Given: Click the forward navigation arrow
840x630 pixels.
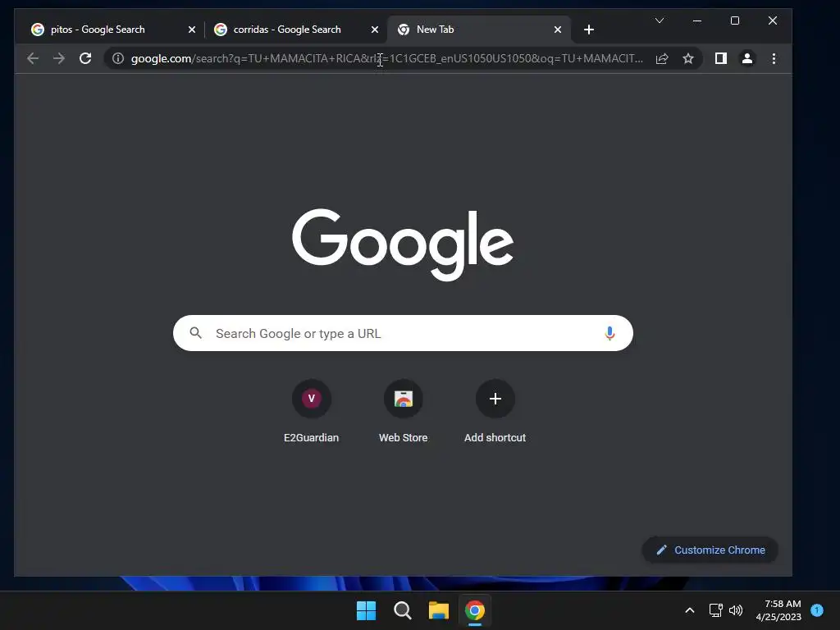Looking at the screenshot, I should 59,58.
